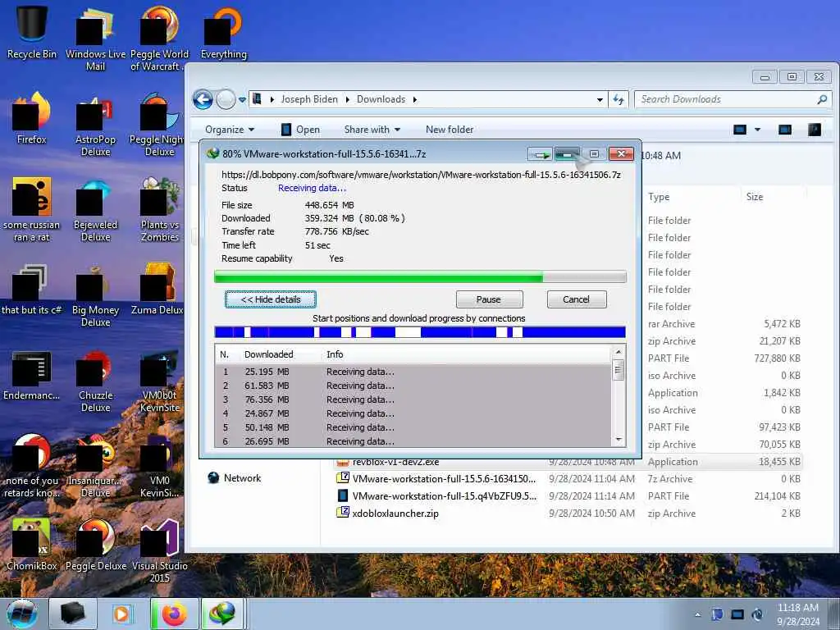Screen dimensions: 840x630
Task: Pause the VMware download
Action: (489, 299)
